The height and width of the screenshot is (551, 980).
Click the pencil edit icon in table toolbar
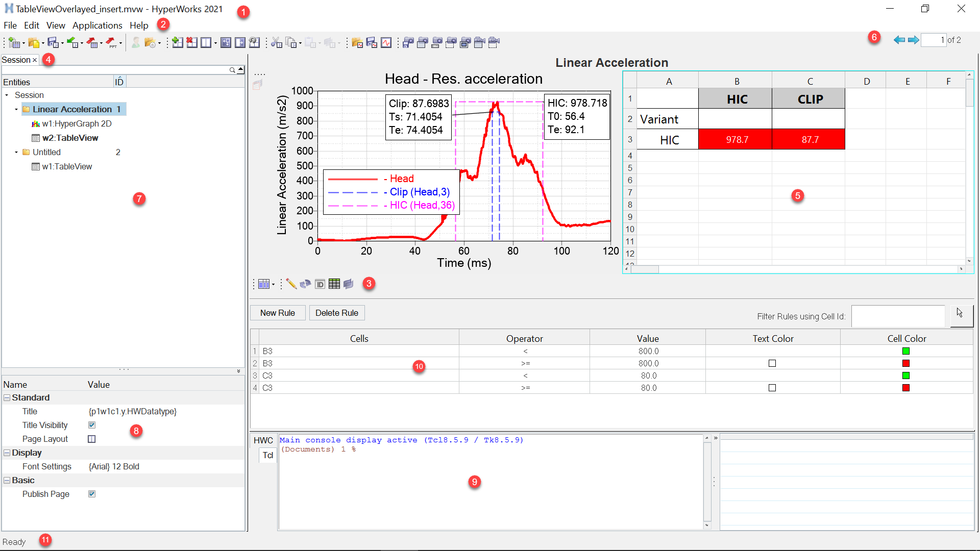tap(291, 284)
